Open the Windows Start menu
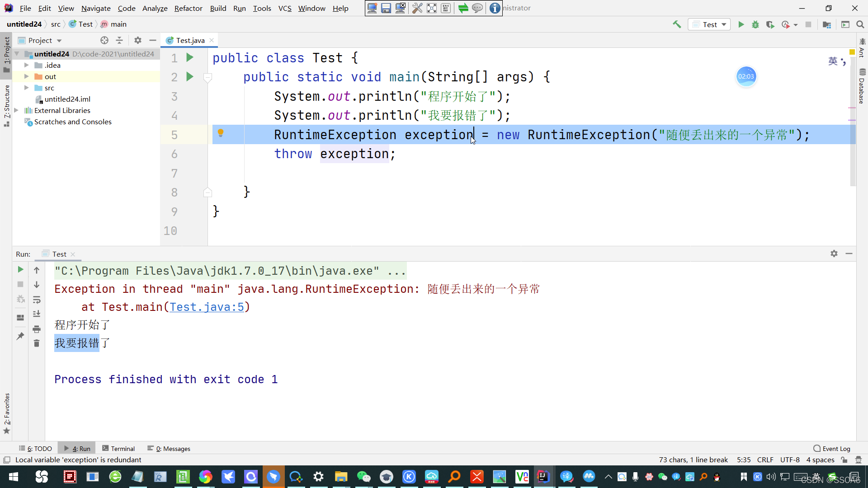This screenshot has height=488, width=868. 13,477
